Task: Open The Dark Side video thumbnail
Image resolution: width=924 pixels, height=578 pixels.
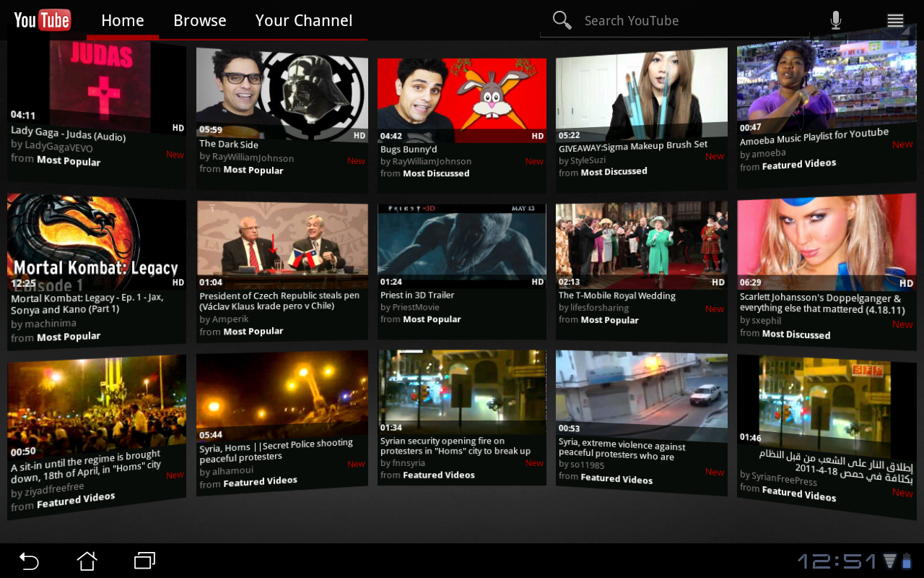Action: point(282,94)
